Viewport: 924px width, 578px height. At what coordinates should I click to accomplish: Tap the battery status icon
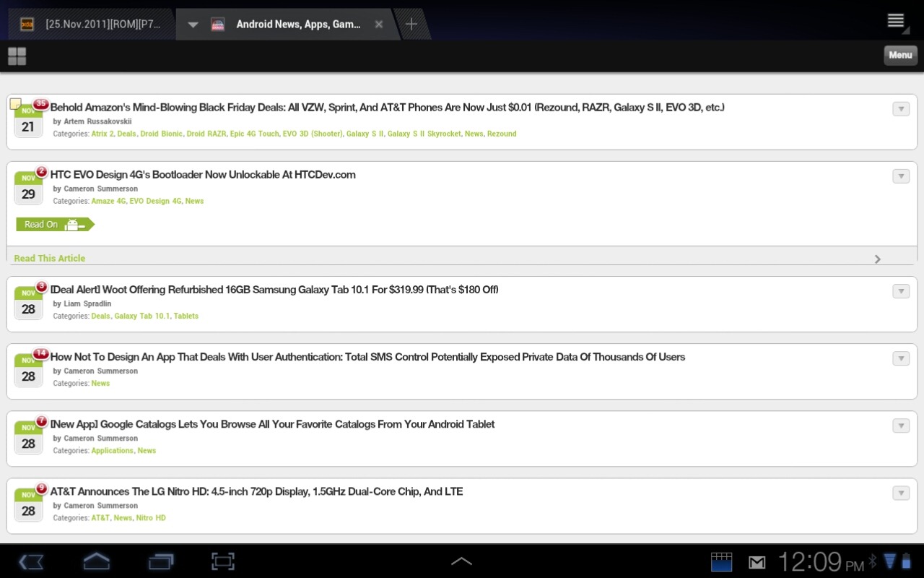(x=907, y=561)
